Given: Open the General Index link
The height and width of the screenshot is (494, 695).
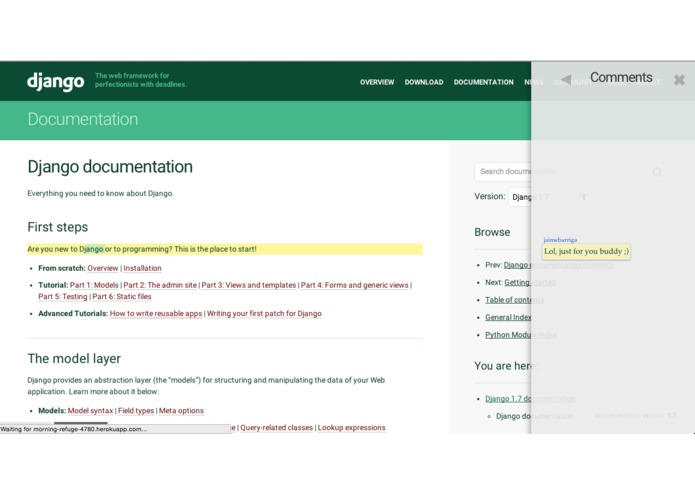Looking at the screenshot, I should pos(508,318).
